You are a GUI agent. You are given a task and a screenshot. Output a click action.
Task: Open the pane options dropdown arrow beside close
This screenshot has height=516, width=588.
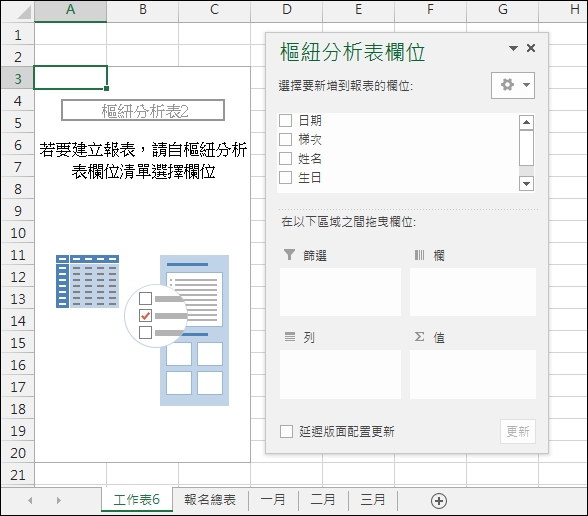513,48
